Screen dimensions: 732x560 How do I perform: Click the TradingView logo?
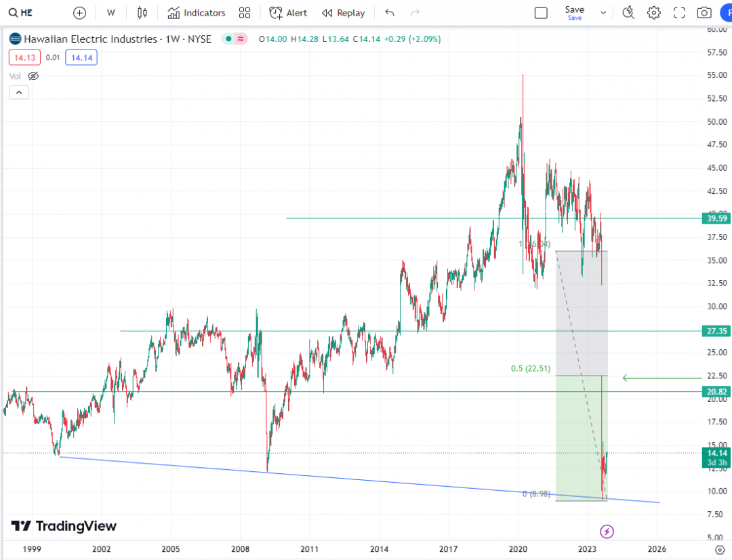click(64, 526)
